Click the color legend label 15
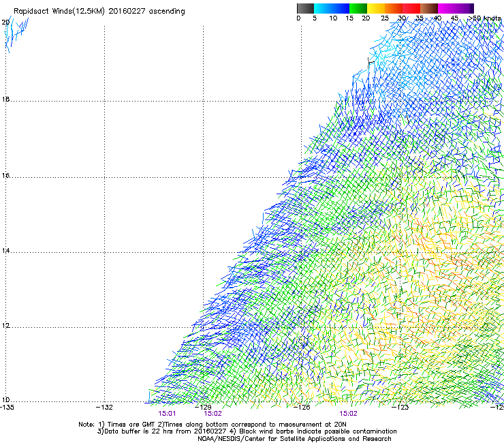Viewport: 504px width, 443px height. 349,18
